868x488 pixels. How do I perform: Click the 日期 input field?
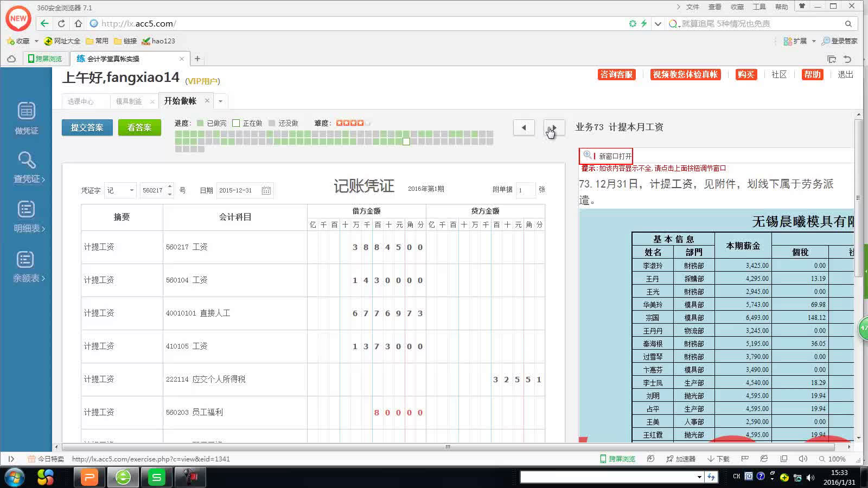coord(245,190)
